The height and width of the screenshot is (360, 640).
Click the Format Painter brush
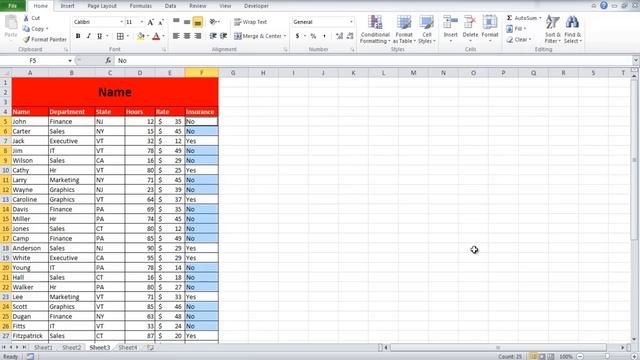pos(27,40)
